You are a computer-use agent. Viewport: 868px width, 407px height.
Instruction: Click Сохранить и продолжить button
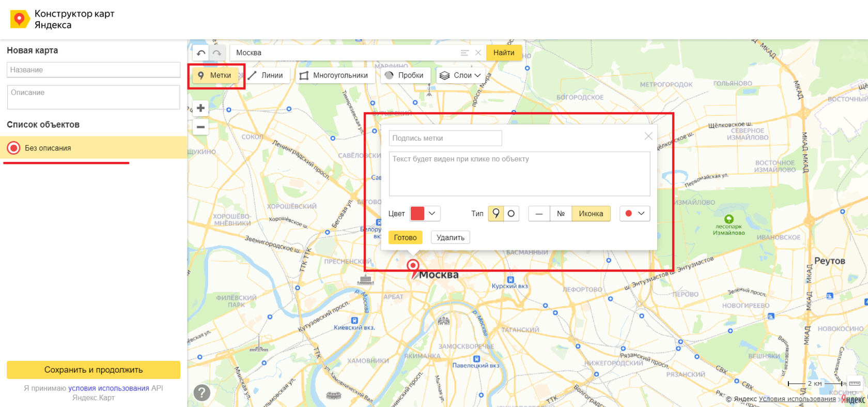point(94,370)
